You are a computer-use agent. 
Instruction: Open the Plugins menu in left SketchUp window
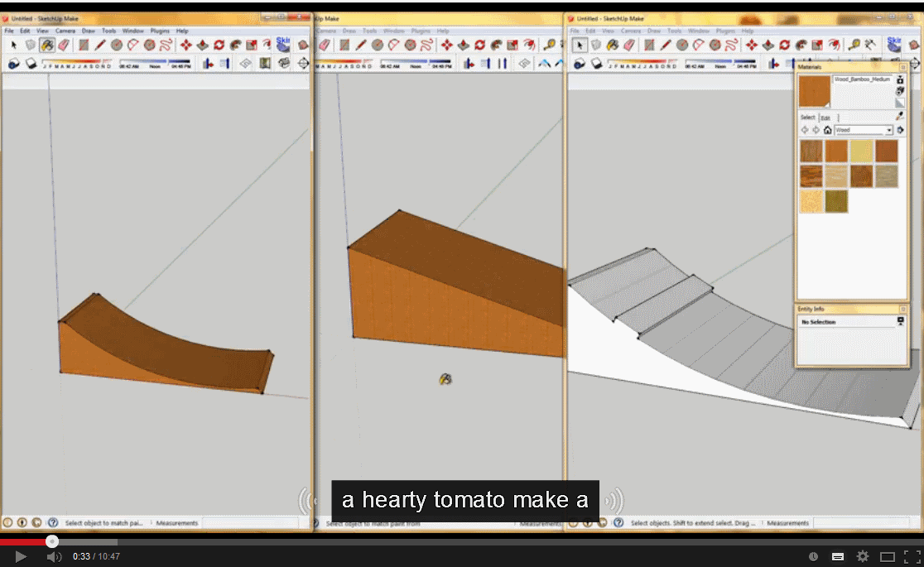click(160, 31)
